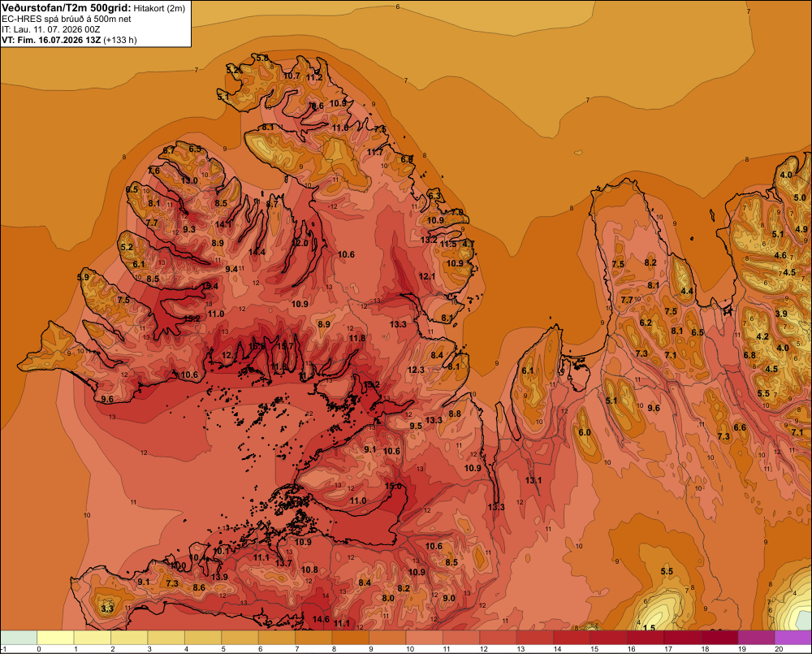Click the legend swatch between 15 and 16

coord(608,638)
